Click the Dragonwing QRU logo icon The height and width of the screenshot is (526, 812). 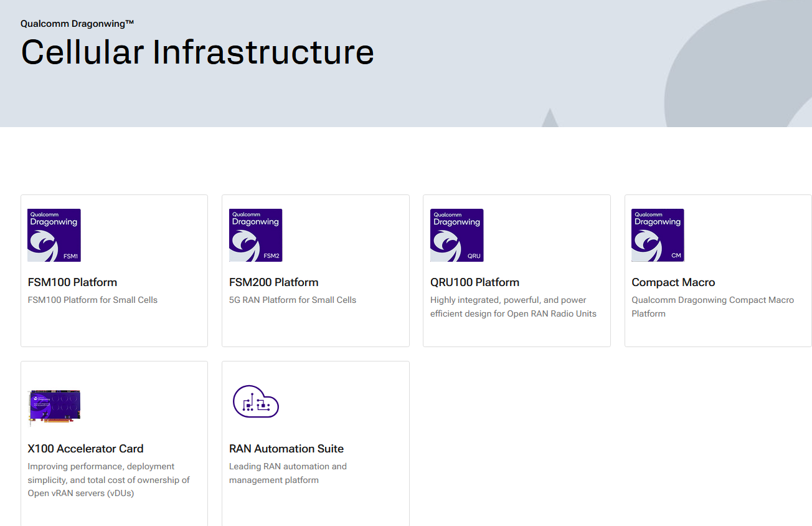click(x=456, y=235)
